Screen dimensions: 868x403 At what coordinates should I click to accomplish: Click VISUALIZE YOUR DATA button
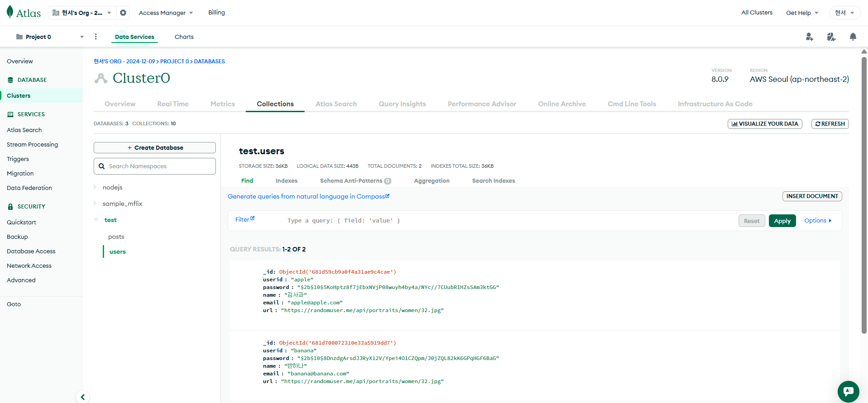(765, 123)
